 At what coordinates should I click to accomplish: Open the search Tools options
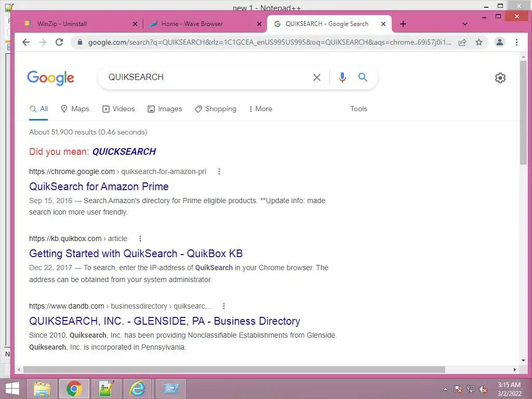(x=358, y=109)
